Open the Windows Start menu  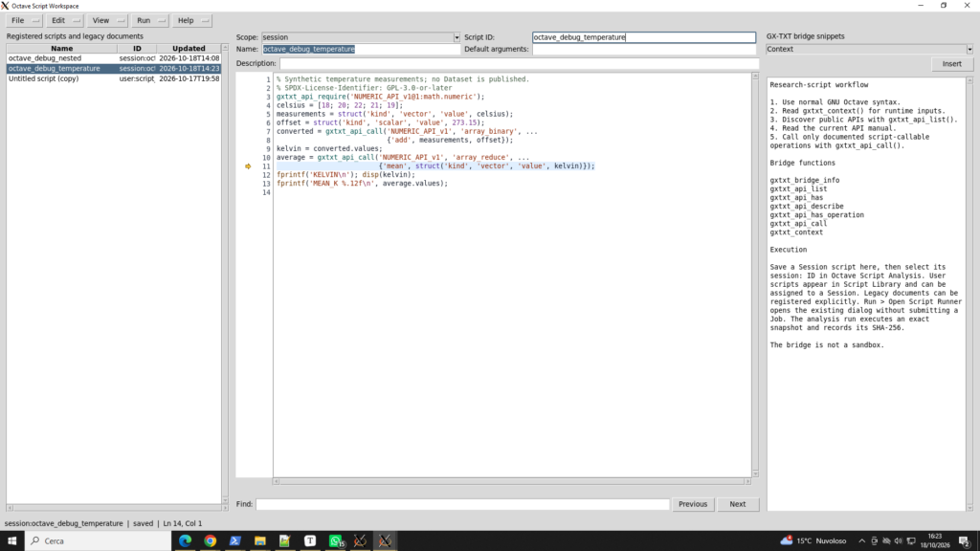click(11, 541)
